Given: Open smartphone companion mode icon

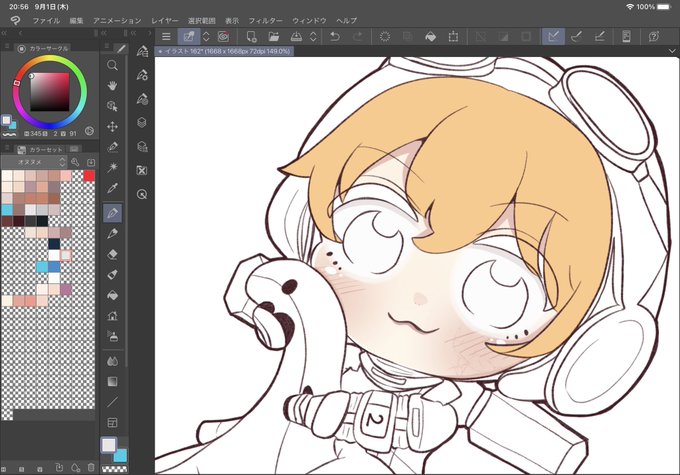Looking at the screenshot, I should point(626,36).
